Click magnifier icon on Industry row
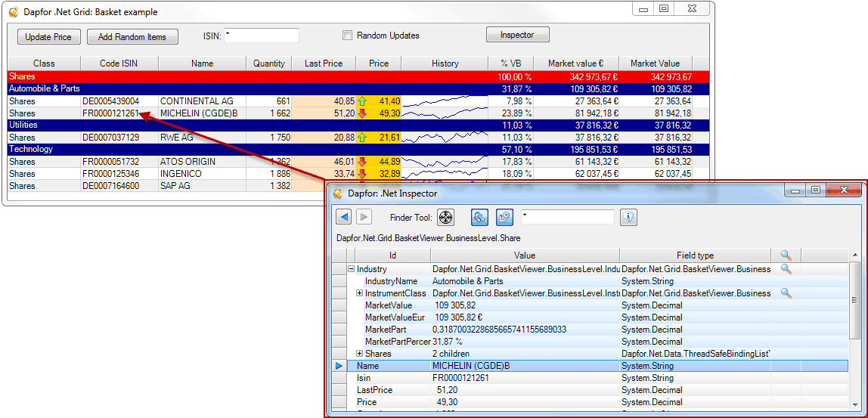Viewport: 868px width, 418px height. [786, 269]
